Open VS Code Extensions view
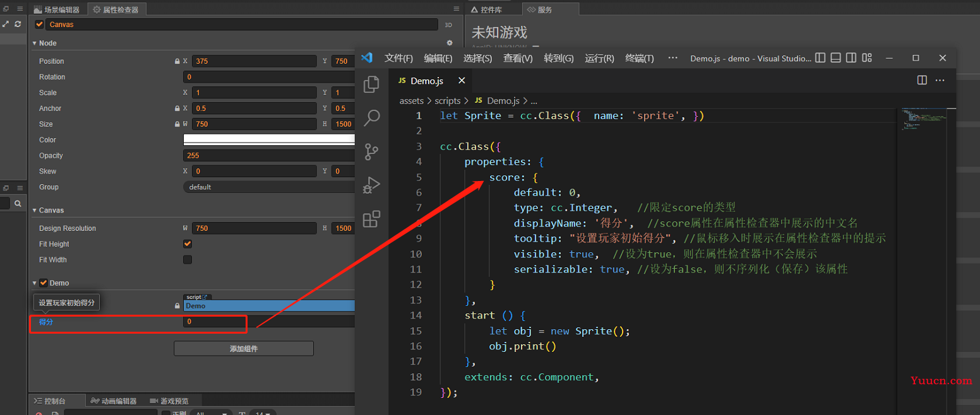 (x=372, y=219)
